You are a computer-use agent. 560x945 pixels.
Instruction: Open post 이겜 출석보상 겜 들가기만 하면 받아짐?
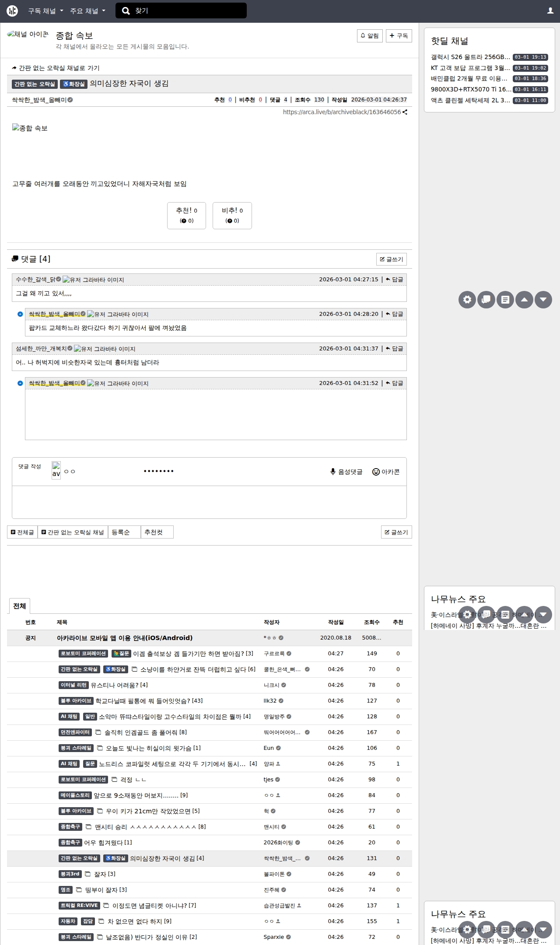click(189, 654)
